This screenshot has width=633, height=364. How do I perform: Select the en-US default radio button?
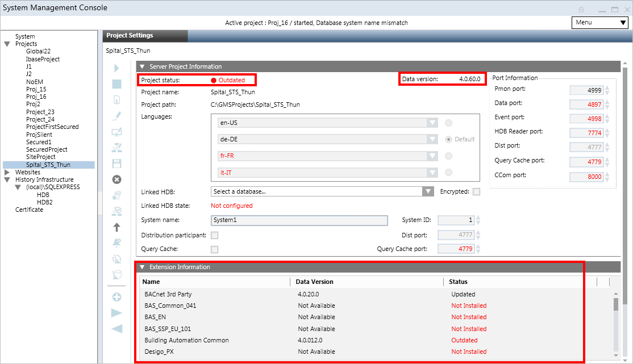point(449,123)
